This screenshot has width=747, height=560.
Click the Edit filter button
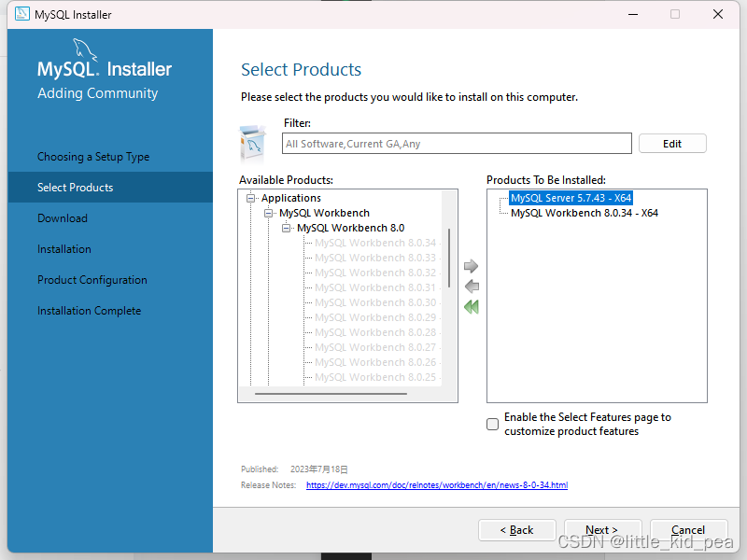[672, 144]
